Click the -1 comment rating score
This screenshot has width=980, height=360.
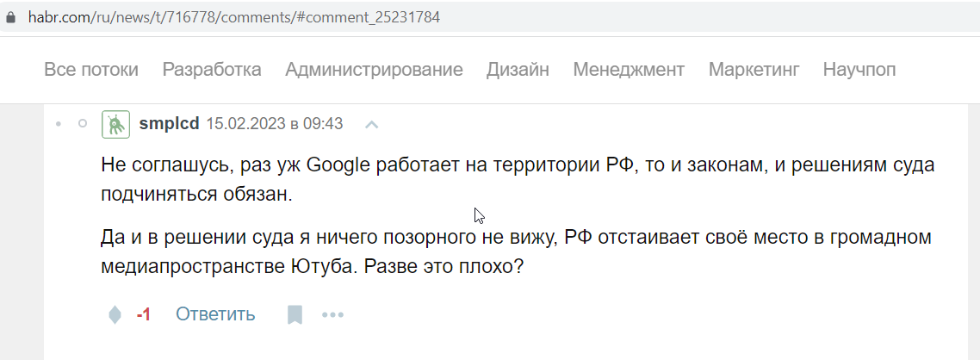click(143, 314)
